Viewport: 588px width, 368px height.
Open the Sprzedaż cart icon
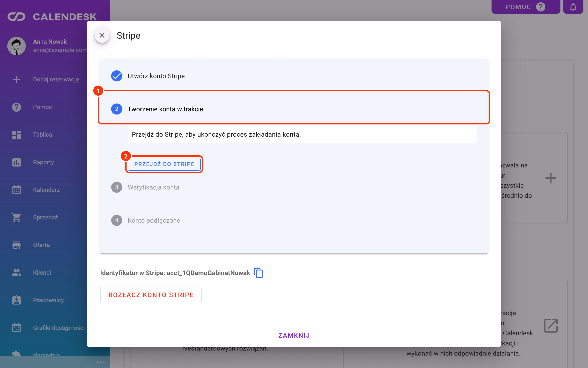click(x=17, y=217)
